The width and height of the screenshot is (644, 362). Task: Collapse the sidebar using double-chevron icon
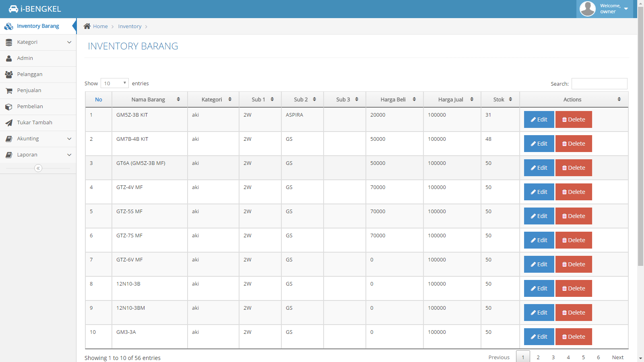38,168
